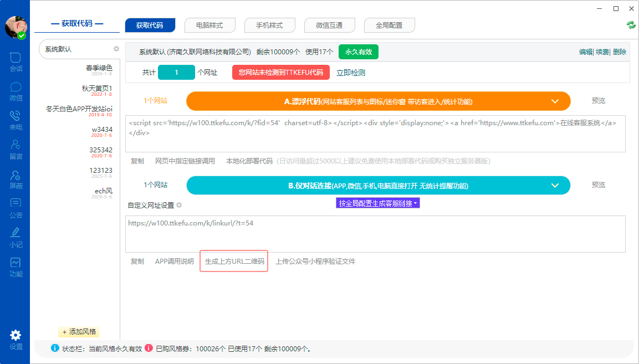Click inside the linkurl URL text box
This screenshot has width=639, height=364.
coord(375,234)
